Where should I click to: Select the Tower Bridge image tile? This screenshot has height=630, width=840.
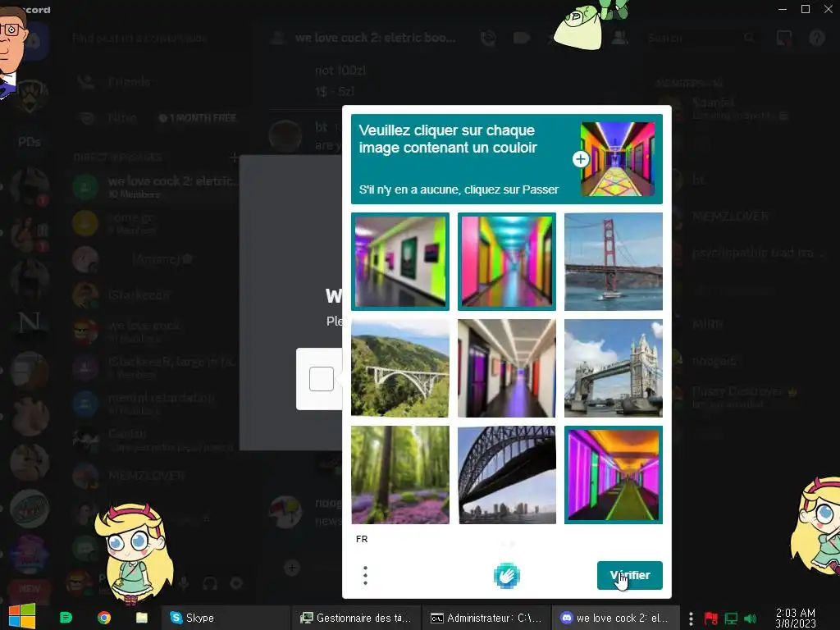[x=614, y=368]
